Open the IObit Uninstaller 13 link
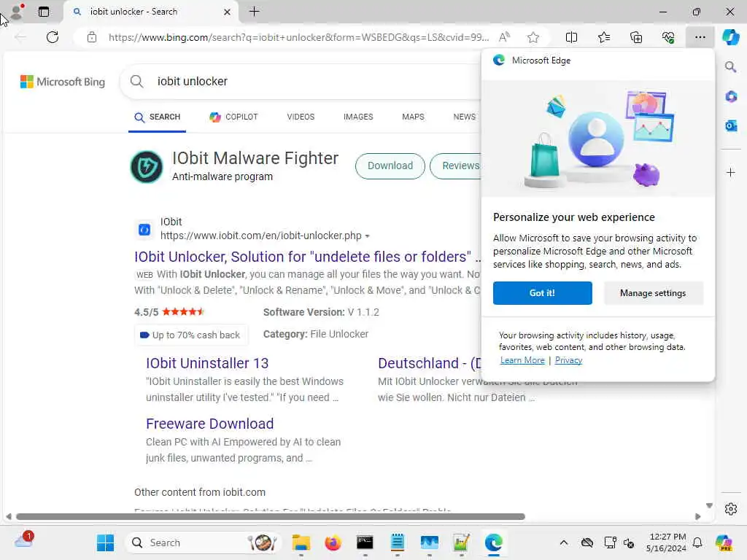The image size is (747, 560). [207, 364]
